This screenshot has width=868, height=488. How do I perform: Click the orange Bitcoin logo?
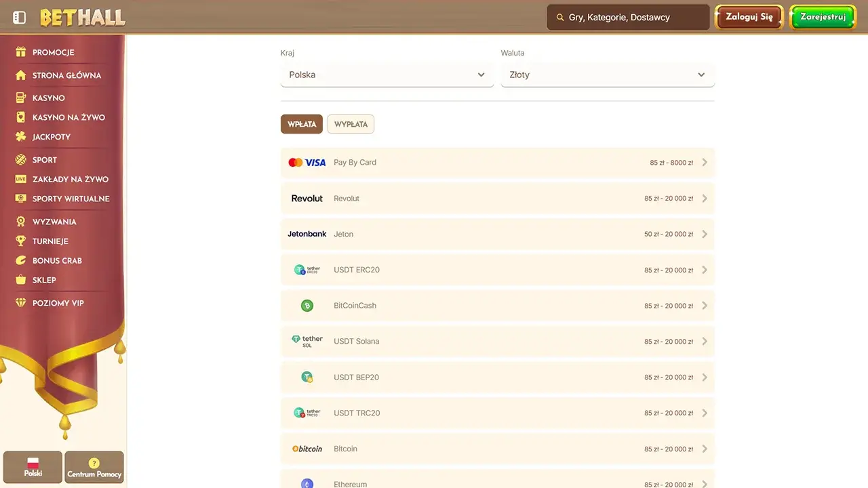click(x=307, y=449)
